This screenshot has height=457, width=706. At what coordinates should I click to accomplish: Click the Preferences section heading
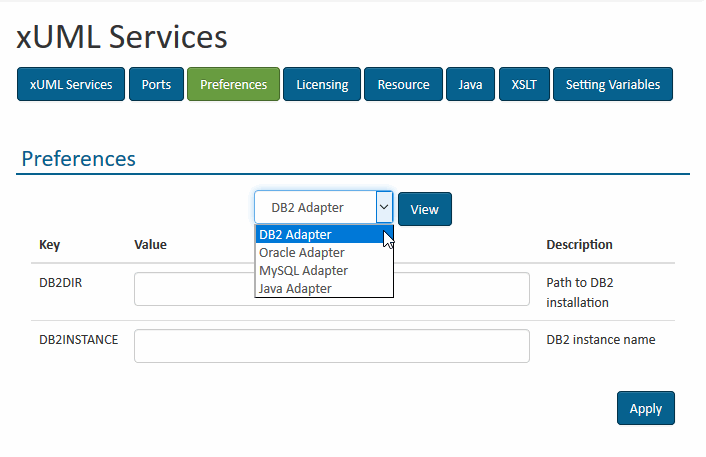click(x=79, y=159)
